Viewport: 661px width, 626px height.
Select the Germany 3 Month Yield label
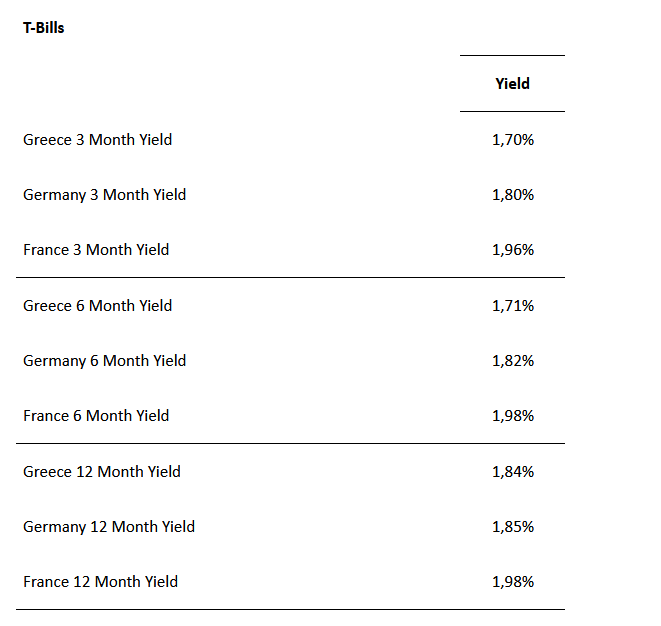[104, 195]
